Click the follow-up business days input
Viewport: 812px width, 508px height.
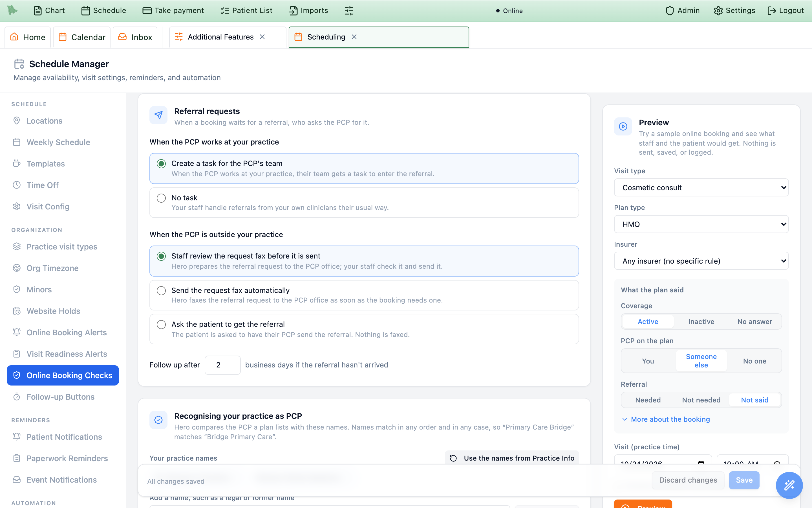(x=222, y=365)
